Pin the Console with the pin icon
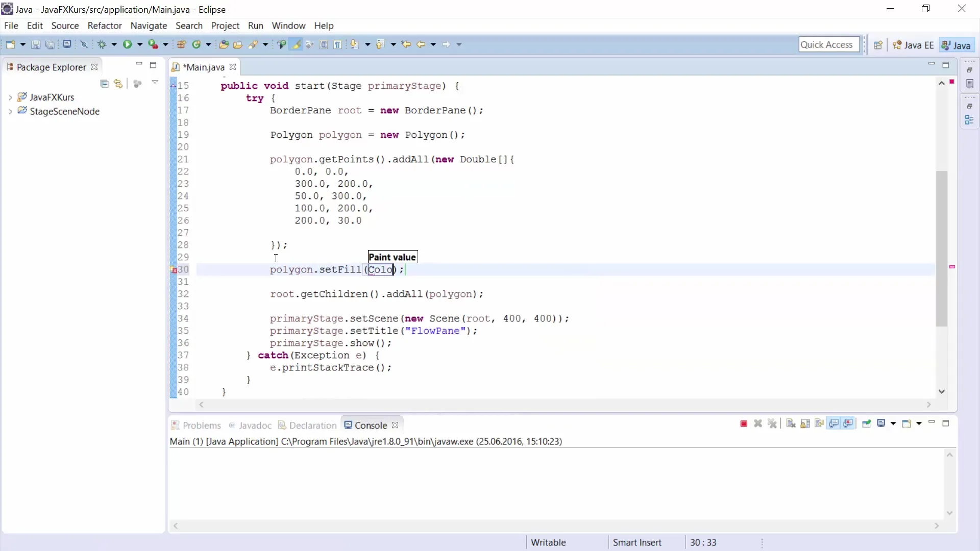Screen dimensions: 980x551 click(866, 423)
